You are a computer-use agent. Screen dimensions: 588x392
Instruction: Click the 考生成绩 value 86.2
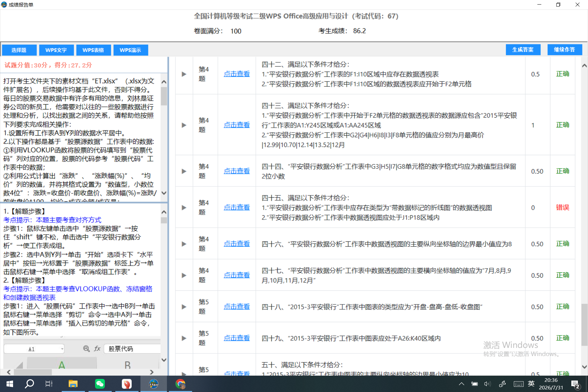pos(359,31)
